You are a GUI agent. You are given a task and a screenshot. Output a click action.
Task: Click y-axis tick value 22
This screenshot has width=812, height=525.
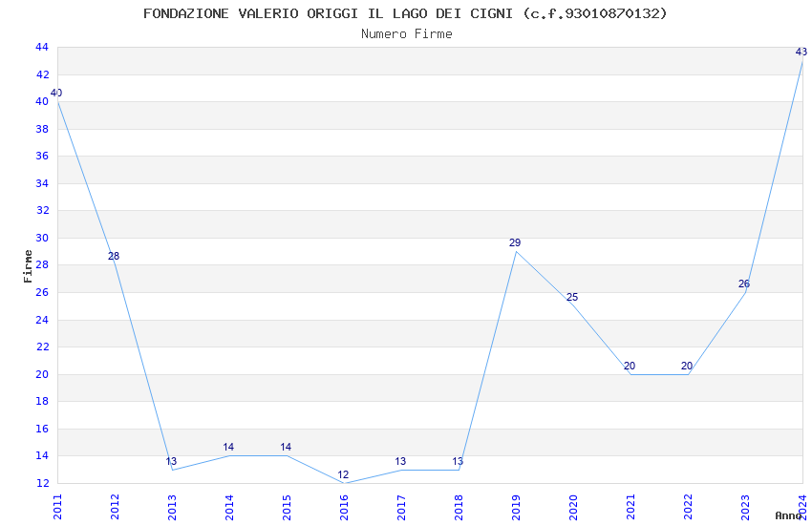(42, 346)
